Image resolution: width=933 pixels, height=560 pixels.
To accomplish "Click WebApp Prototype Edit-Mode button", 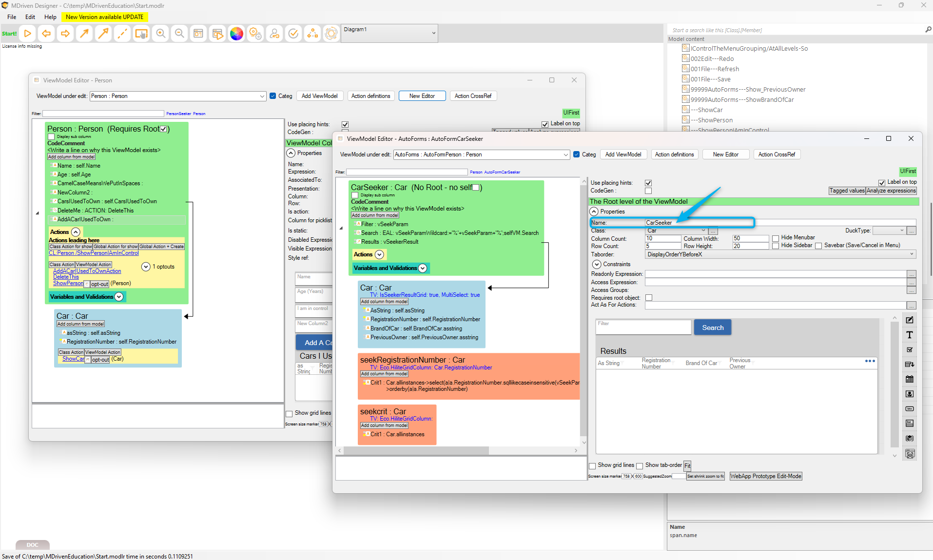I will (765, 476).
